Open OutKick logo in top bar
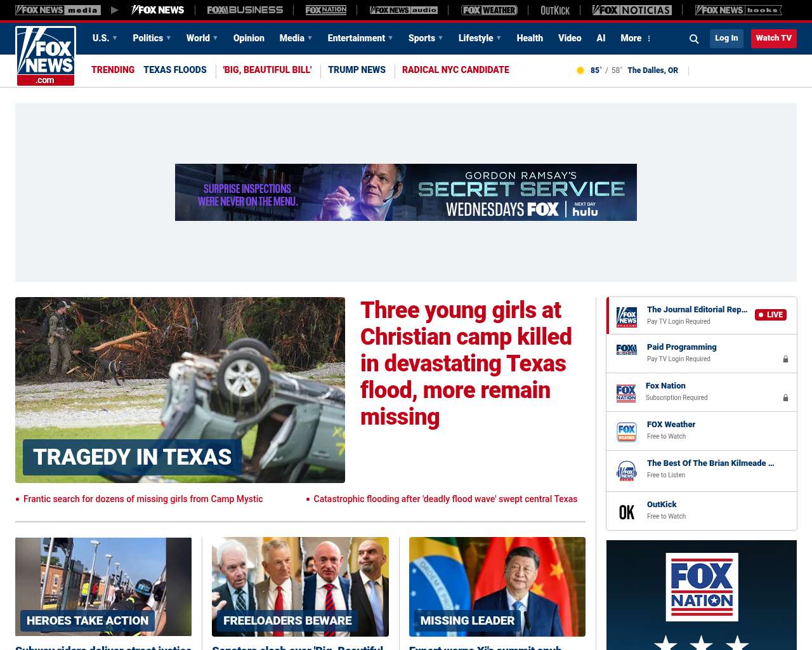This screenshot has width=812, height=650. click(x=555, y=10)
